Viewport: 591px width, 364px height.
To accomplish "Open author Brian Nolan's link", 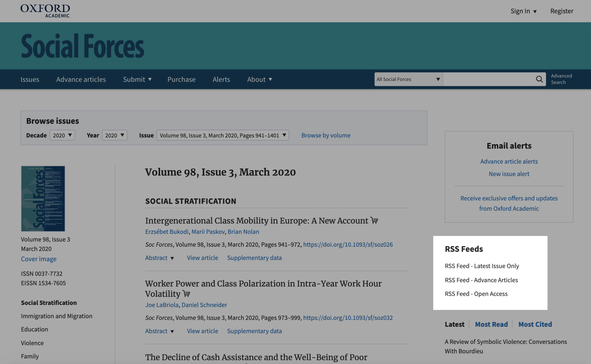I will [x=243, y=232].
